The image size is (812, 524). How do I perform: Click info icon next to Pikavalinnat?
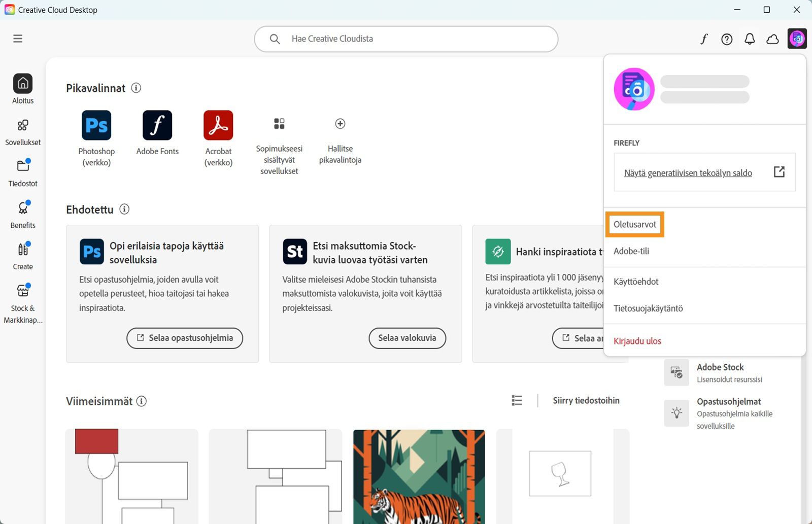click(136, 88)
